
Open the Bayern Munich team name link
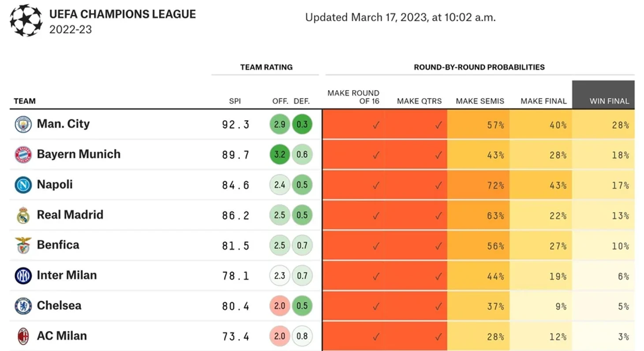pos(79,154)
